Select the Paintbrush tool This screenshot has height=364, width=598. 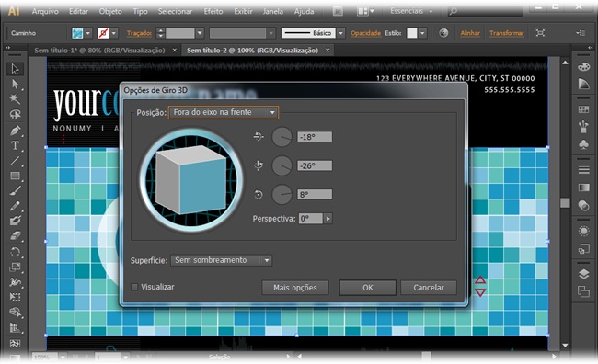15,190
